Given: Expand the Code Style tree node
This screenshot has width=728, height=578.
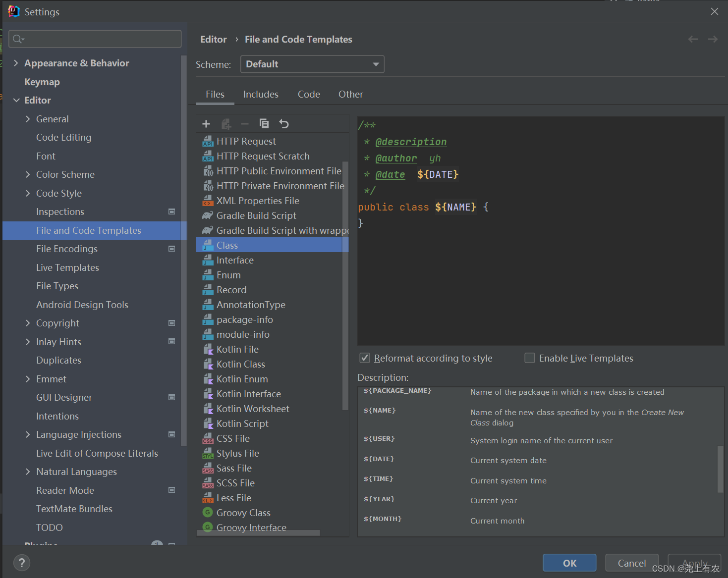Looking at the screenshot, I should (x=28, y=193).
